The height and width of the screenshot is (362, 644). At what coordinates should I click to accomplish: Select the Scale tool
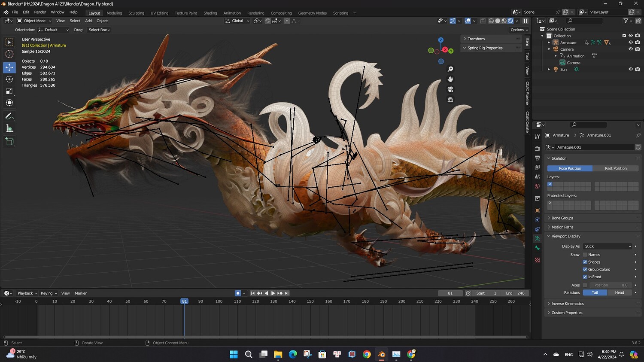[x=9, y=91]
